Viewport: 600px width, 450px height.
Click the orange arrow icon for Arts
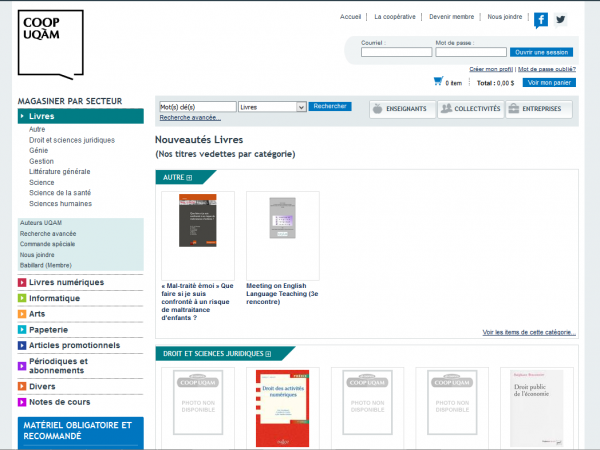(x=22, y=314)
